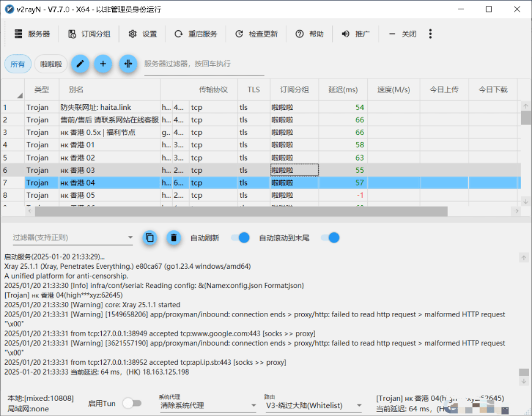Open the 订阅分组 subscription group manager
532x416 pixels.
[x=89, y=34]
